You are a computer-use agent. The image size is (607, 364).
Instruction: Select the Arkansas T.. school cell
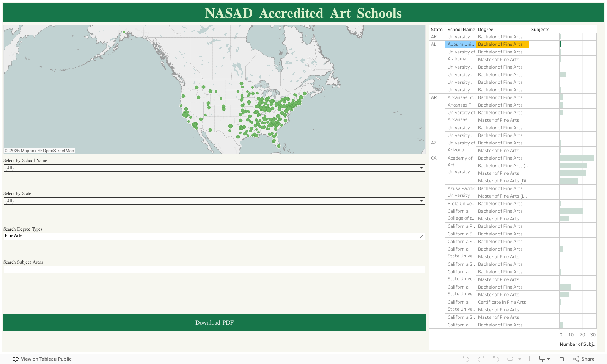(x=461, y=105)
